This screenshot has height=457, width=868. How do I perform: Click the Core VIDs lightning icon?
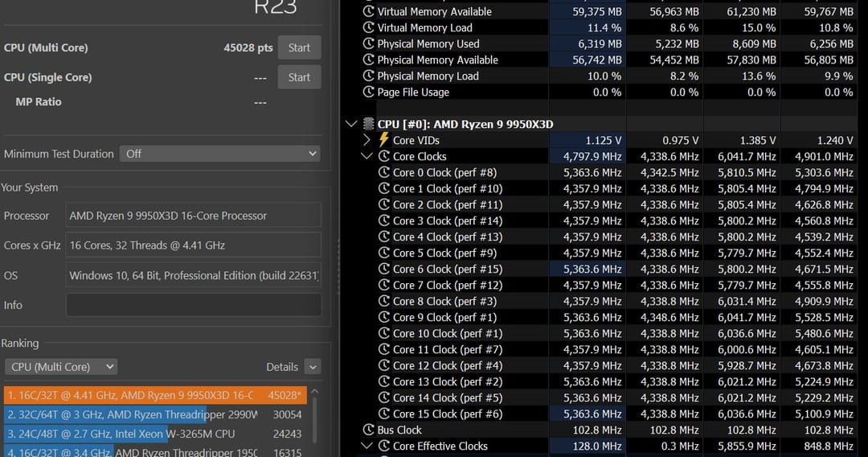(x=383, y=139)
